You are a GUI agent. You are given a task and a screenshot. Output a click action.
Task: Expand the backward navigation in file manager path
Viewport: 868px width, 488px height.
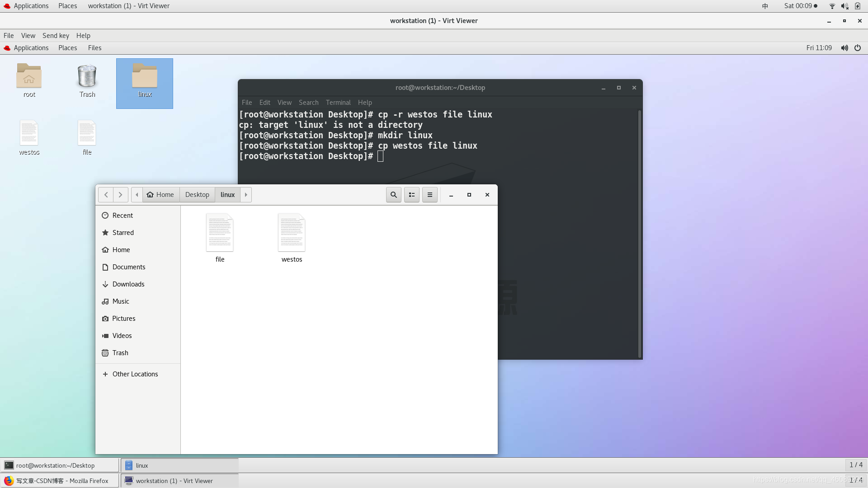point(137,194)
